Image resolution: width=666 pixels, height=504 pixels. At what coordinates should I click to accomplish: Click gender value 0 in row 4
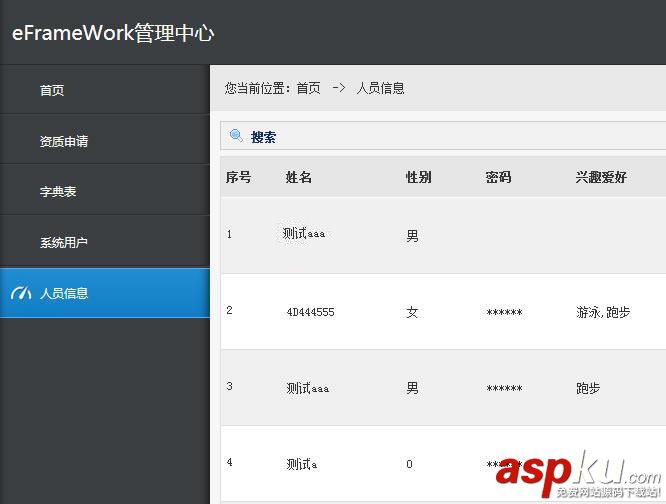tap(409, 464)
